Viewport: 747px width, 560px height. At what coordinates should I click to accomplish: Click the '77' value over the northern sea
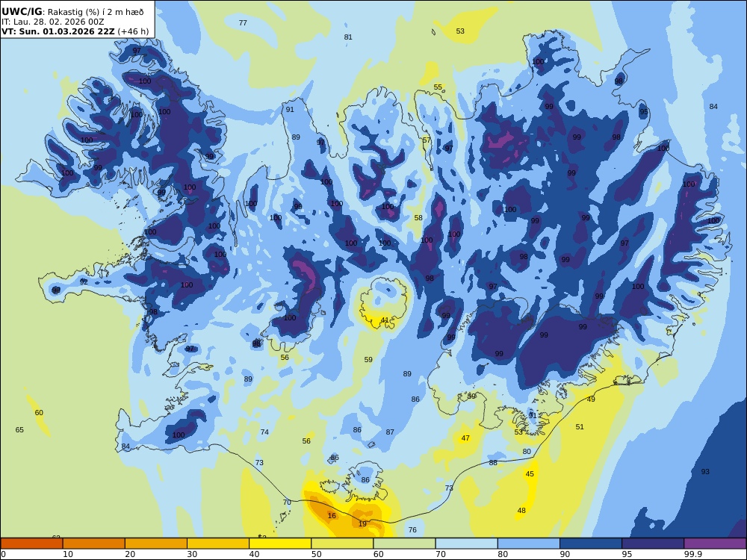click(x=243, y=23)
